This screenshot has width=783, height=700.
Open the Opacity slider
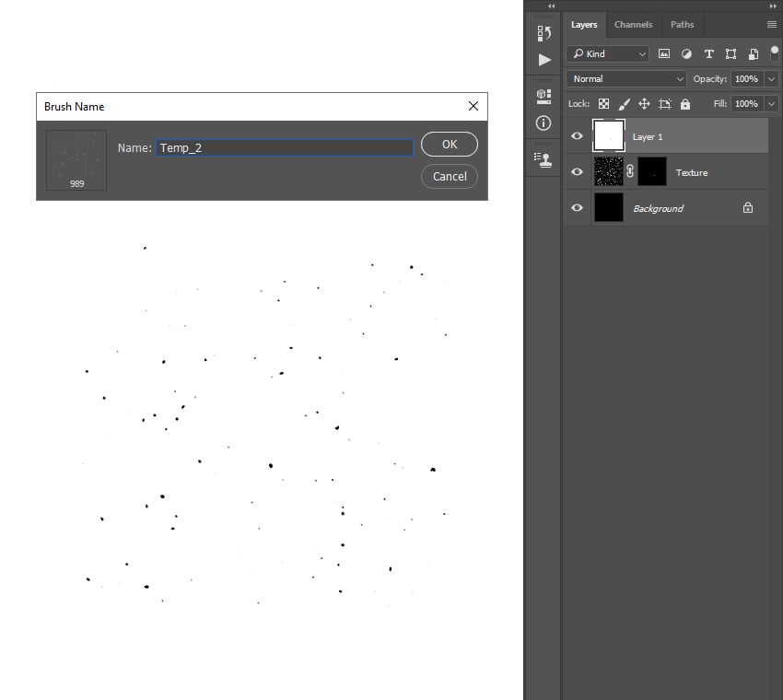point(770,78)
